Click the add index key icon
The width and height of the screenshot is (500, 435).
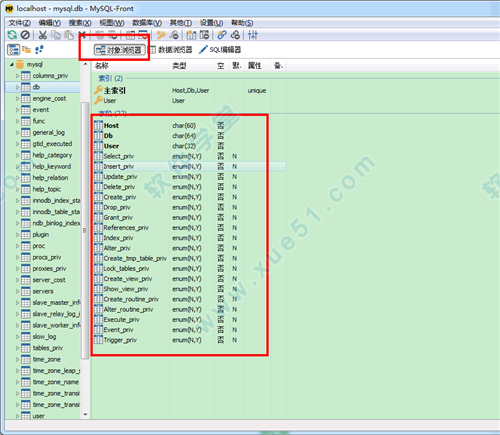[161, 35]
